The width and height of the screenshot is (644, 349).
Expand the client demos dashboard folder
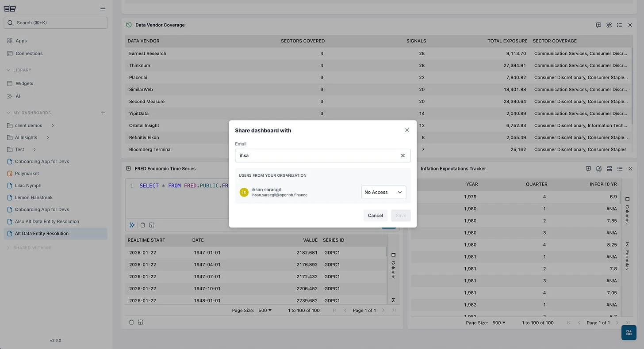pos(52,125)
